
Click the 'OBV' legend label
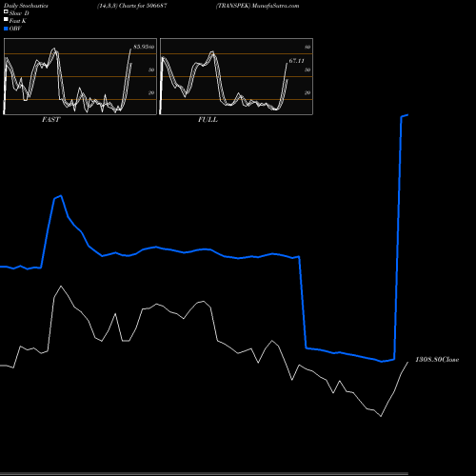click(x=15, y=29)
